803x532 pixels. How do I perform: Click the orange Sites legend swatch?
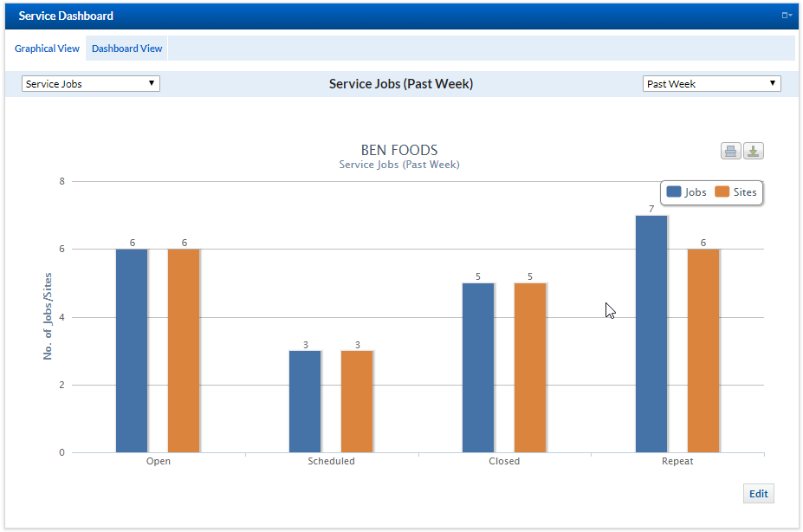point(722,192)
